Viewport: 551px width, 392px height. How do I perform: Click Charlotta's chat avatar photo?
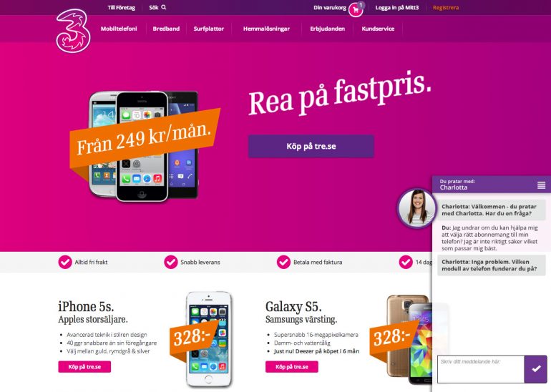[416, 208]
